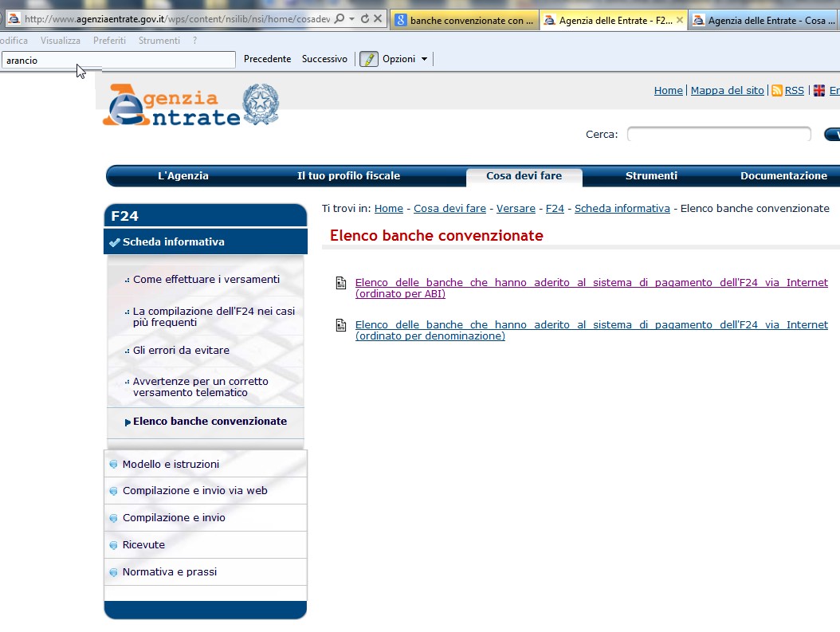The image size is (840, 632).
Task: Expand the Normativa e prassi section
Action: point(169,572)
